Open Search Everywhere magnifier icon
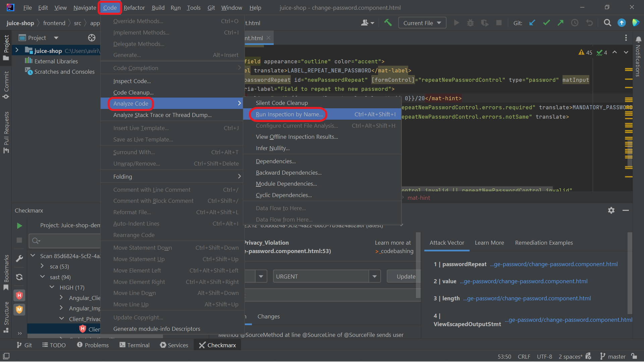 point(607,23)
